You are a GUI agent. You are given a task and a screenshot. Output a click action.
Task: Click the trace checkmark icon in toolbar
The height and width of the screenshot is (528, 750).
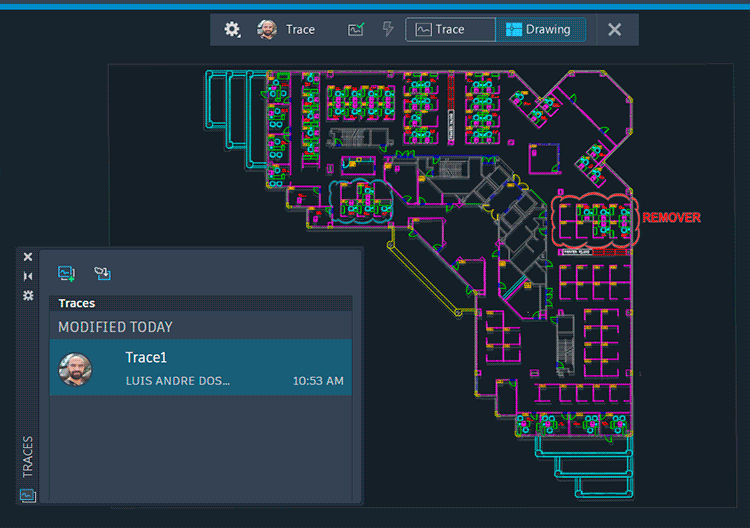pyautogui.click(x=356, y=30)
